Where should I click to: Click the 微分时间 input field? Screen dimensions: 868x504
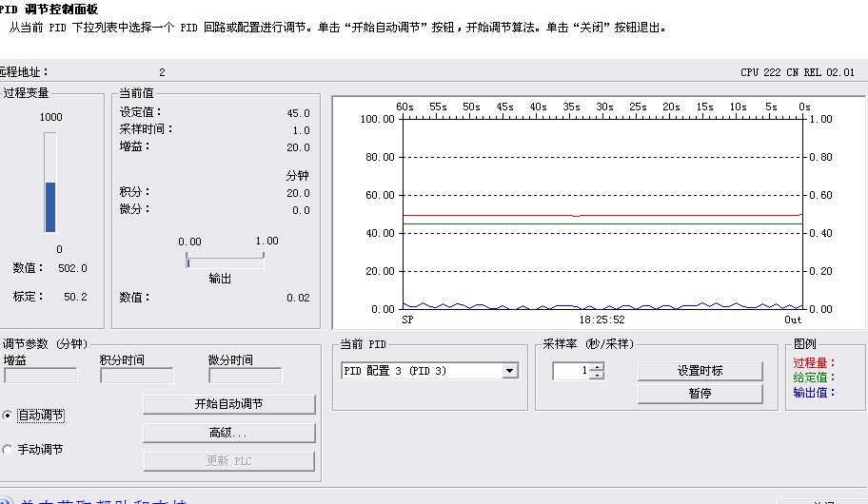click(x=245, y=376)
